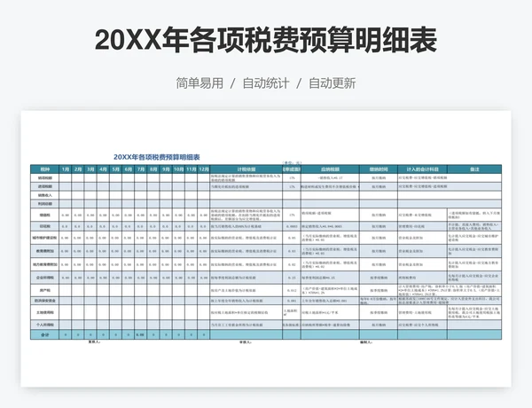Image resolution: width=532 pixels, height=408 pixels.
Task: Click the 备注 cell in 增值税 row
Action: point(474,216)
